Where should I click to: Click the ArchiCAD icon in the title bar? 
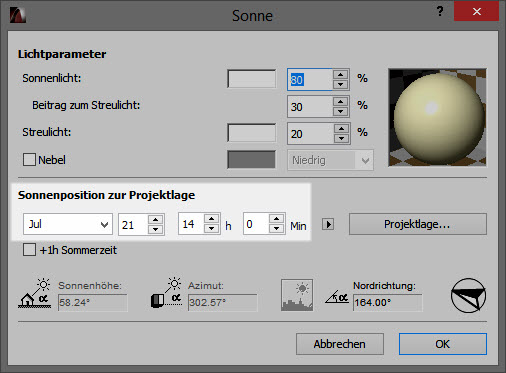[18, 15]
